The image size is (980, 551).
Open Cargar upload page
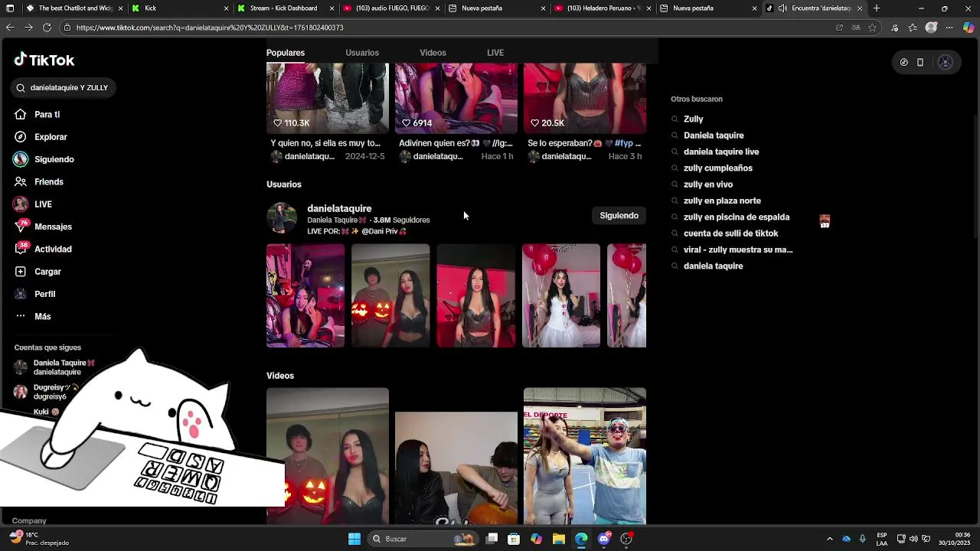(47, 272)
